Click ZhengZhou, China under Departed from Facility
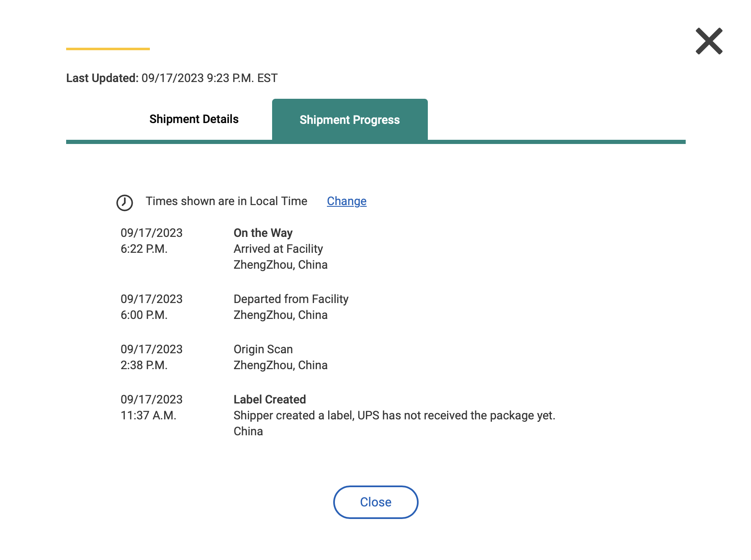The width and height of the screenshot is (751, 560). [280, 315]
